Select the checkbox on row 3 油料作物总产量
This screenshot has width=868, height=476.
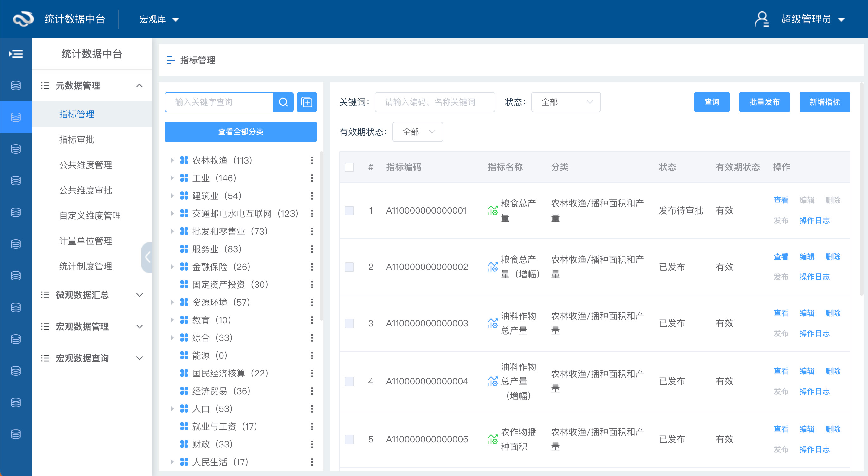349,323
